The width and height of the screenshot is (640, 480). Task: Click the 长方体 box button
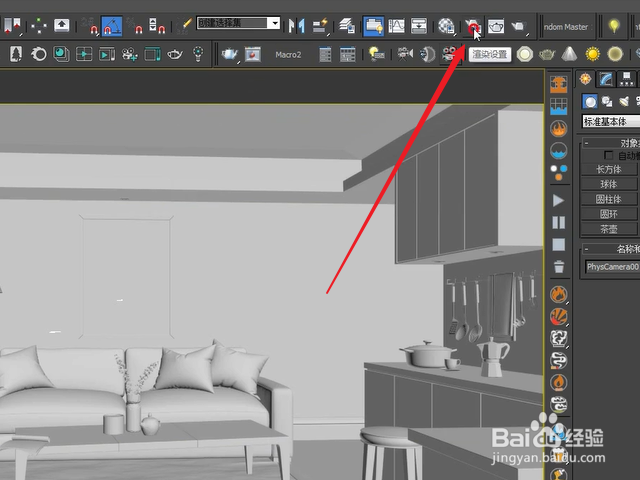tap(609, 169)
